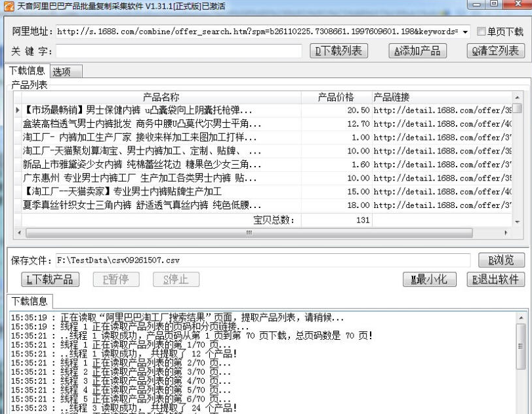Click the 产品价格 column header
Screen dimensions: 532x414
(335, 97)
